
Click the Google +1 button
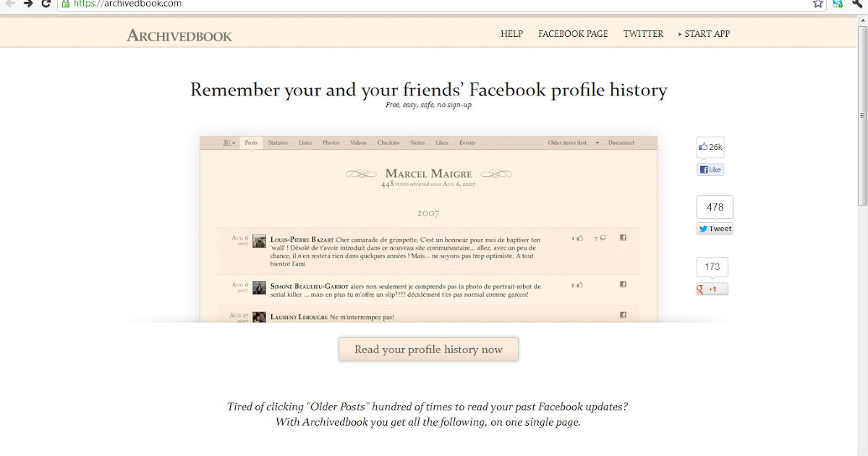[x=712, y=289]
